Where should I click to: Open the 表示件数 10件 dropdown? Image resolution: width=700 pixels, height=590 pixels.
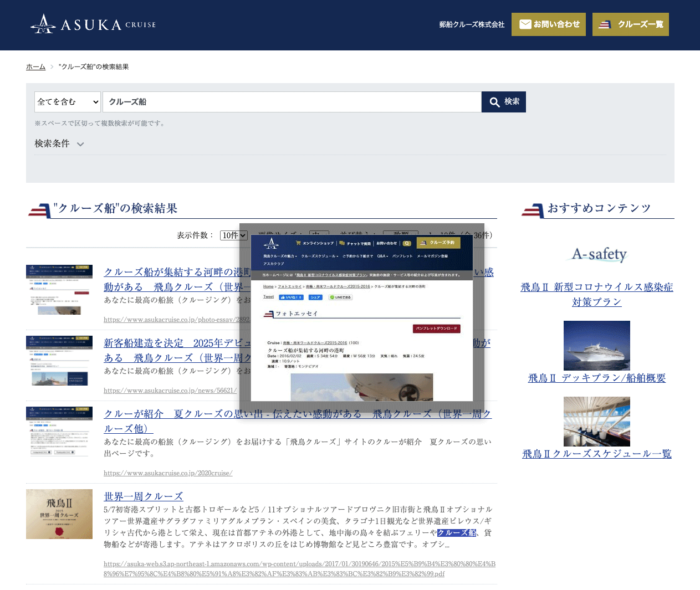pos(234,235)
